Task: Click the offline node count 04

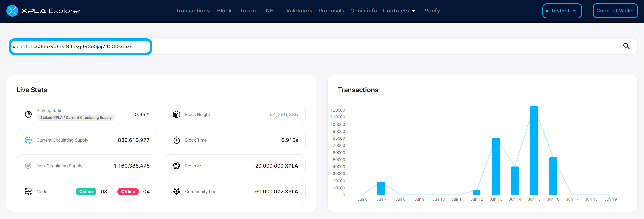Action: coord(146,192)
